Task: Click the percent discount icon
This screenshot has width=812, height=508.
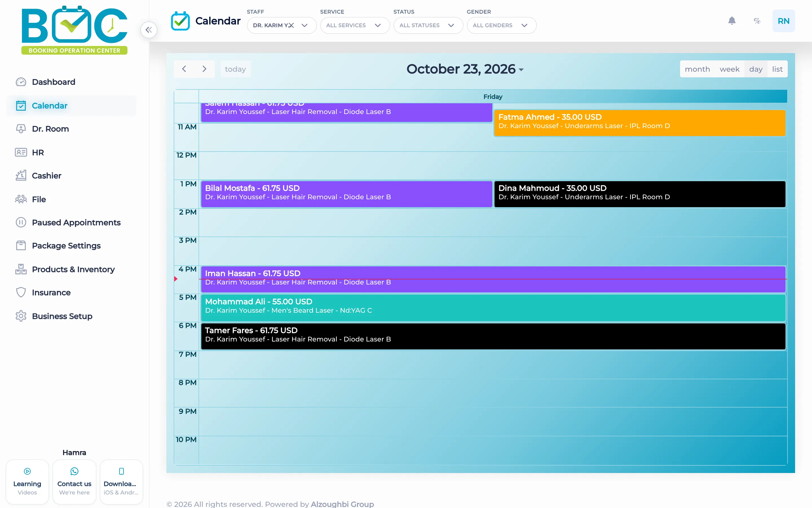Action: [757, 21]
